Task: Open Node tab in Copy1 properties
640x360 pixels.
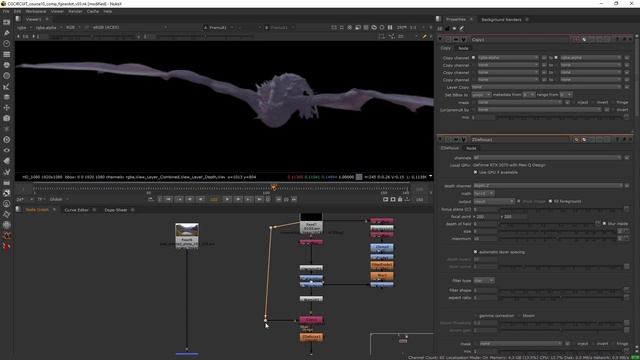Action: coord(463,48)
